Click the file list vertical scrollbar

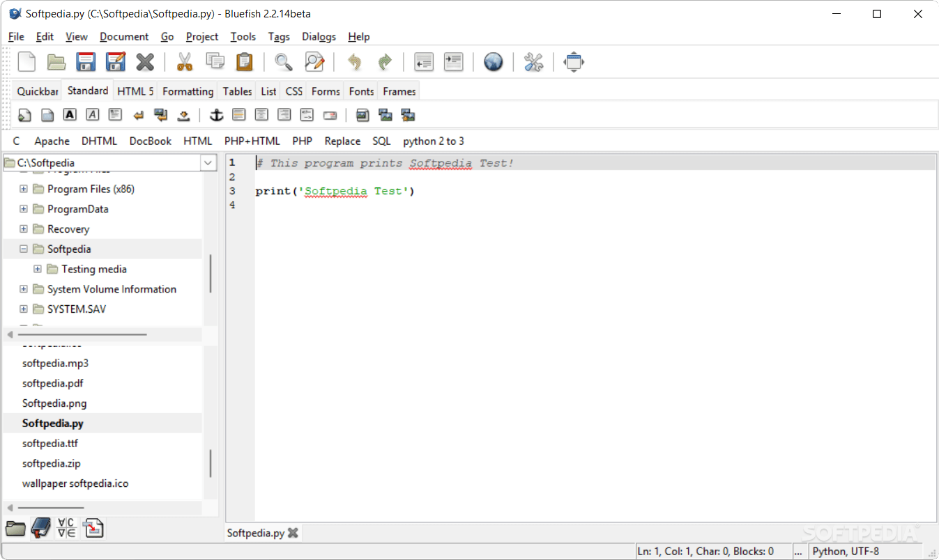[211, 463]
